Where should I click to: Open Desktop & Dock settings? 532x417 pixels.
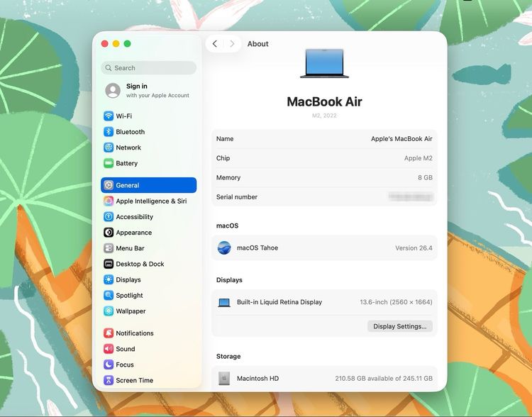point(149,264)
